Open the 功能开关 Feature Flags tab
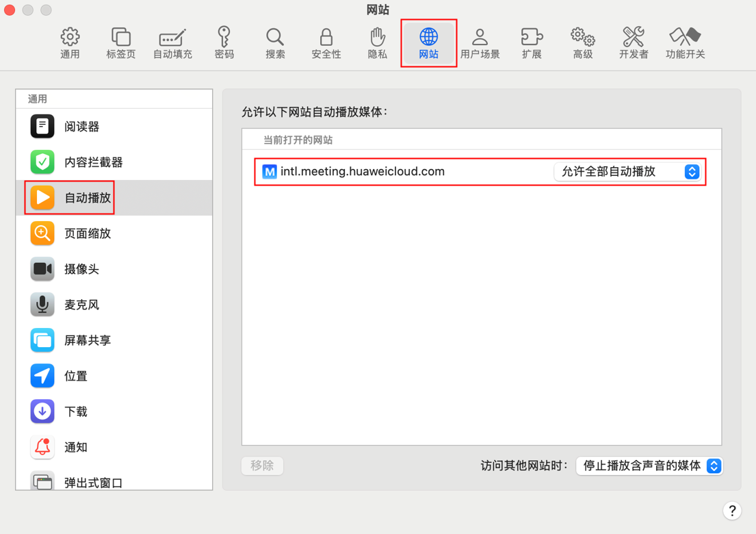This screenshot has height=534, width=756. 685,43
